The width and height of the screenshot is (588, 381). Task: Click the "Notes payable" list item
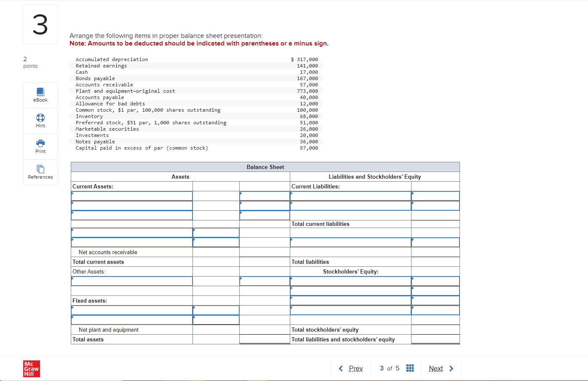[95, 142]
